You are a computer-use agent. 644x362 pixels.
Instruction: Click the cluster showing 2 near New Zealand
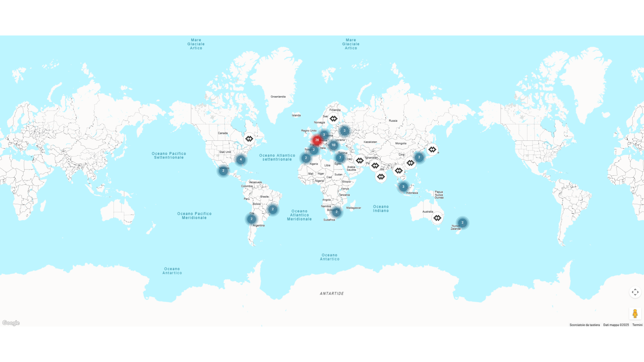pos(463,222)
